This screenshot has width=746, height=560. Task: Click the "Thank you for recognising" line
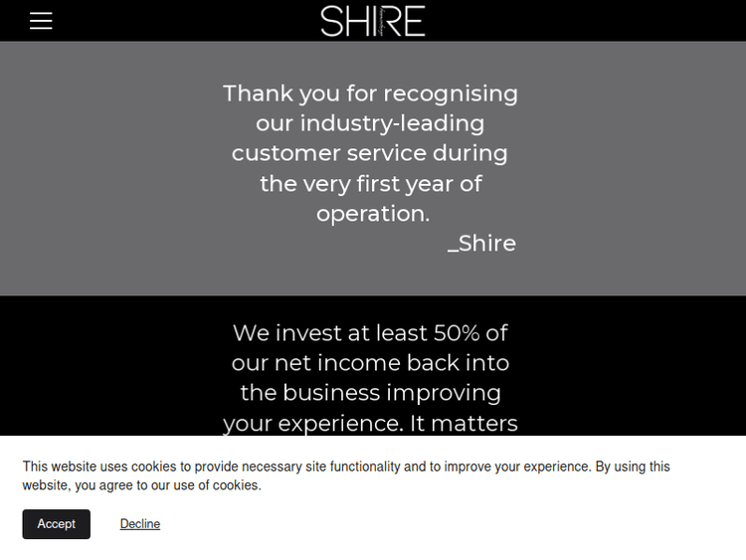click(370, 93)
